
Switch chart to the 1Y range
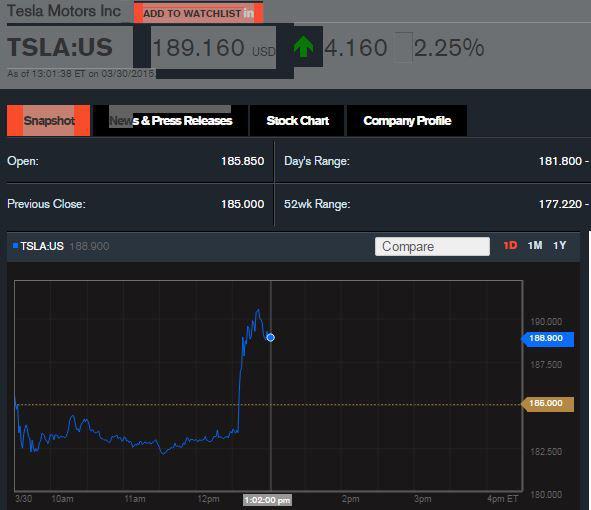[560, 246]
